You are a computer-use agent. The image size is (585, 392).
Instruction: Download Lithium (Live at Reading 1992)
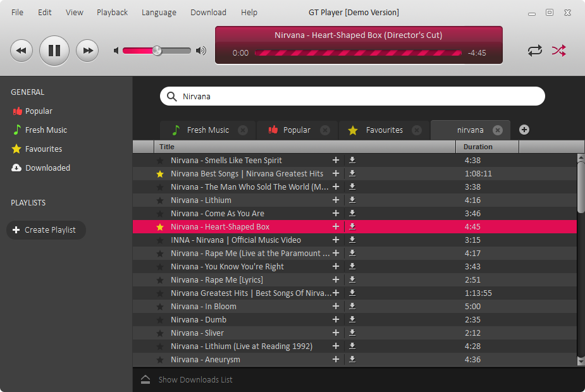352,346
